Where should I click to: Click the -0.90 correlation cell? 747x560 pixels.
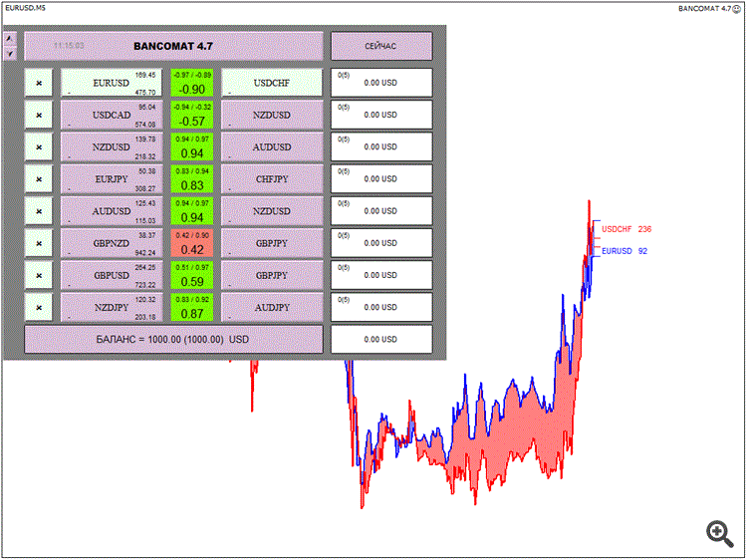pos(192,83)
